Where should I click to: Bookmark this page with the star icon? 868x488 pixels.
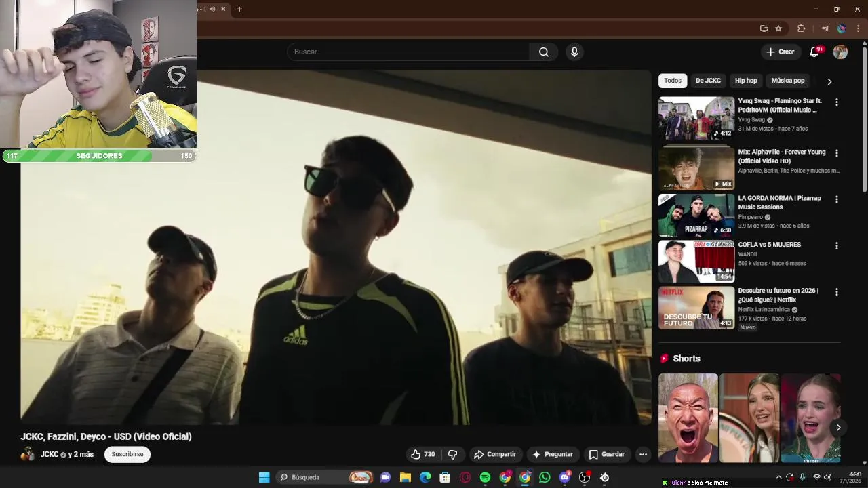pyautogui.click(x=778, y=28)
